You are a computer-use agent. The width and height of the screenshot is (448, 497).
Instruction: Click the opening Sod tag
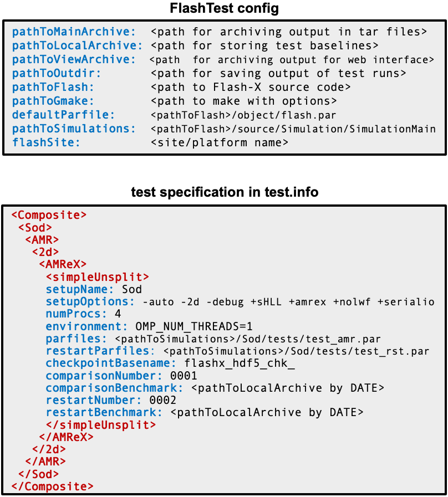(x=35, y=228)
